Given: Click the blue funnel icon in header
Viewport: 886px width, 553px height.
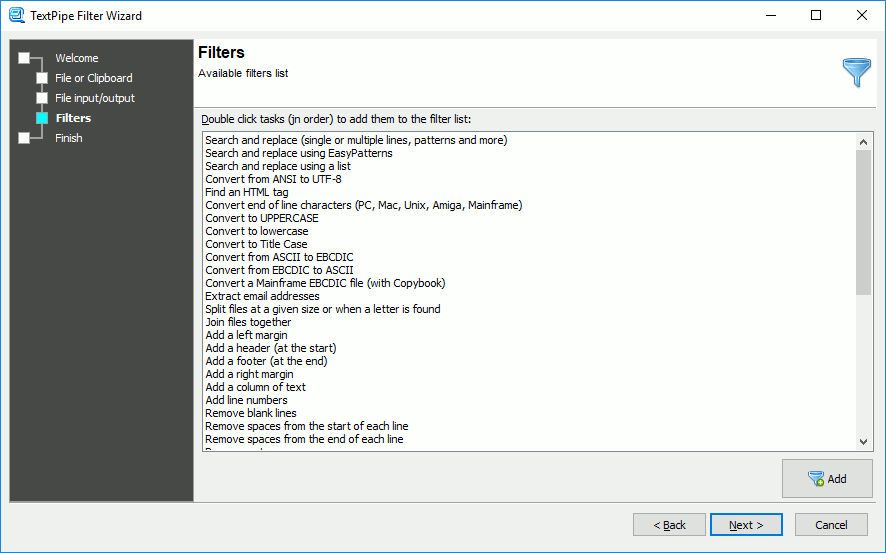Looking at the screenshot, I should coord(857,72).
